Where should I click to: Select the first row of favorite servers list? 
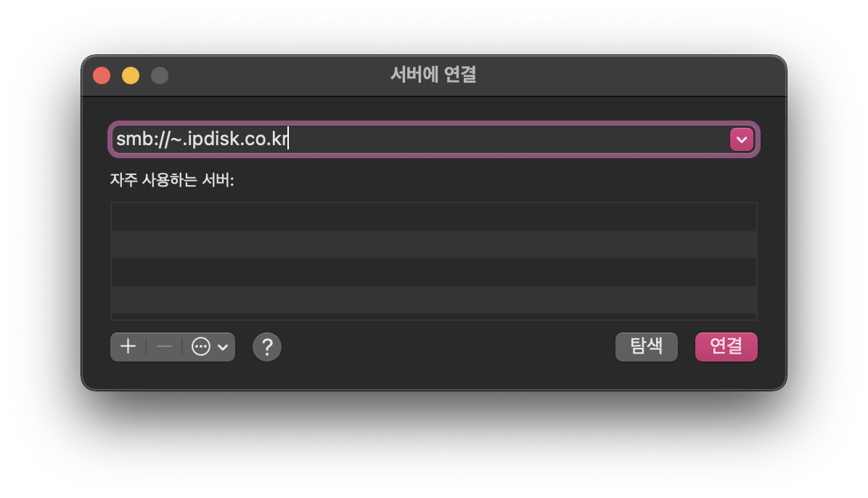[433, 216]
